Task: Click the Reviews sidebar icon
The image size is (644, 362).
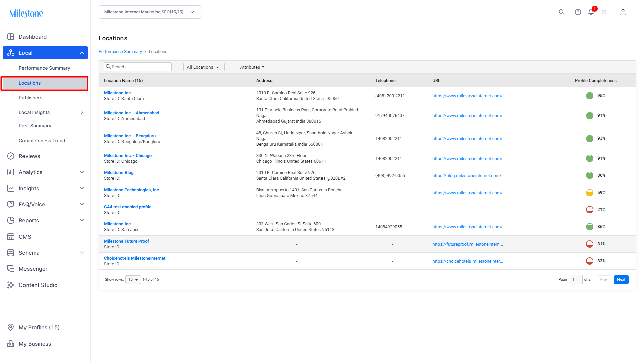Action: (x=11, y=156)
